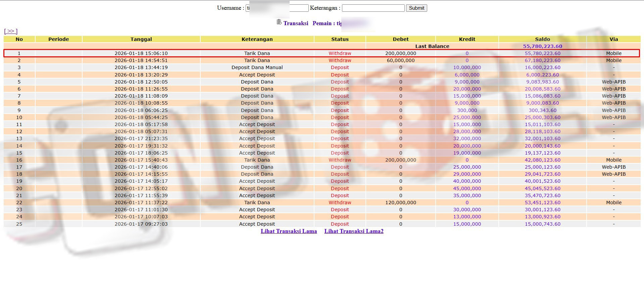The width and height of the screenshot is (644, 285).
Task: Click the Saldo column header
Action: [x=543, y=39]
